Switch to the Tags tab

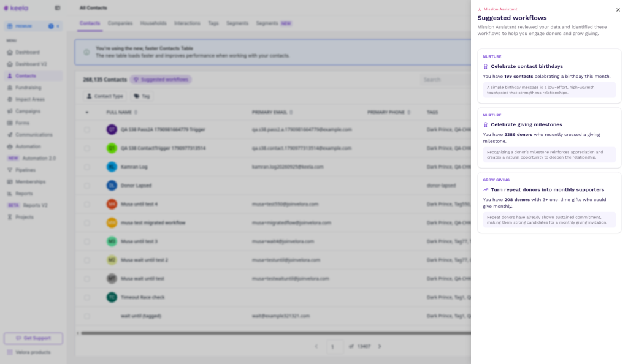tap(213, 23)
